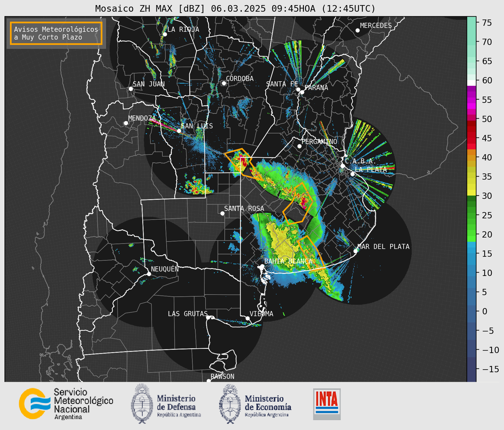504x430 pixels.
Task: Click the Servicio Meteorológico Nacional logo
Action: click(x=66, y=404)
